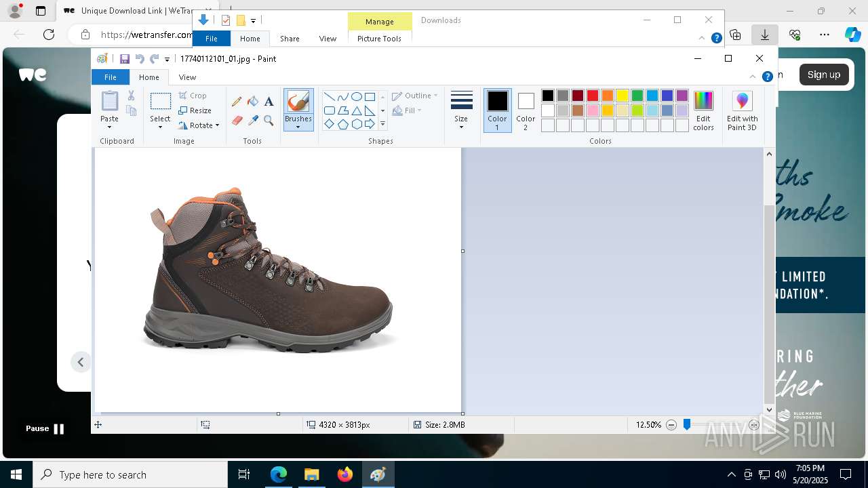Switch to the Paint Home tab
The width and height of the screenshot is (868, 488).
click(149, 77)
